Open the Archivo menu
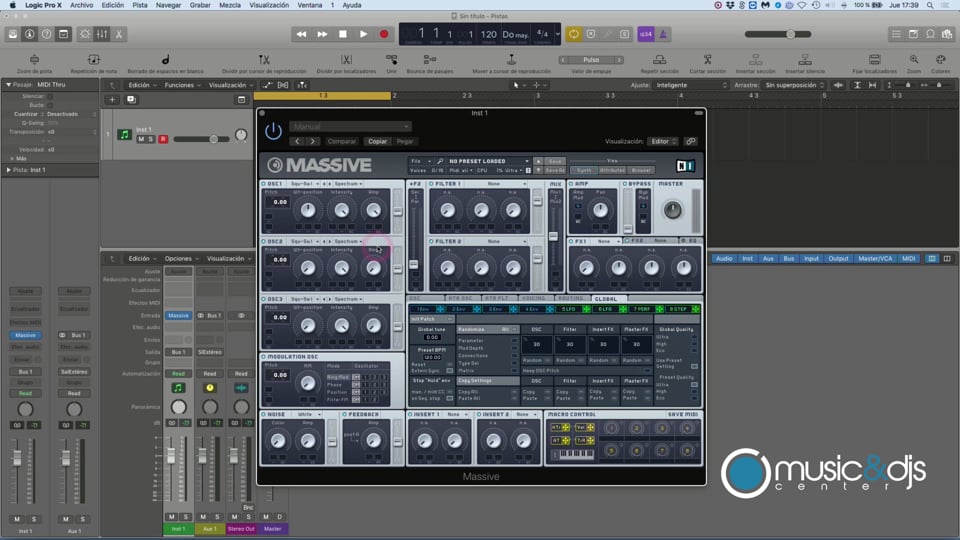This screenshot has width=960, height=540. click(x=81, y=5)
